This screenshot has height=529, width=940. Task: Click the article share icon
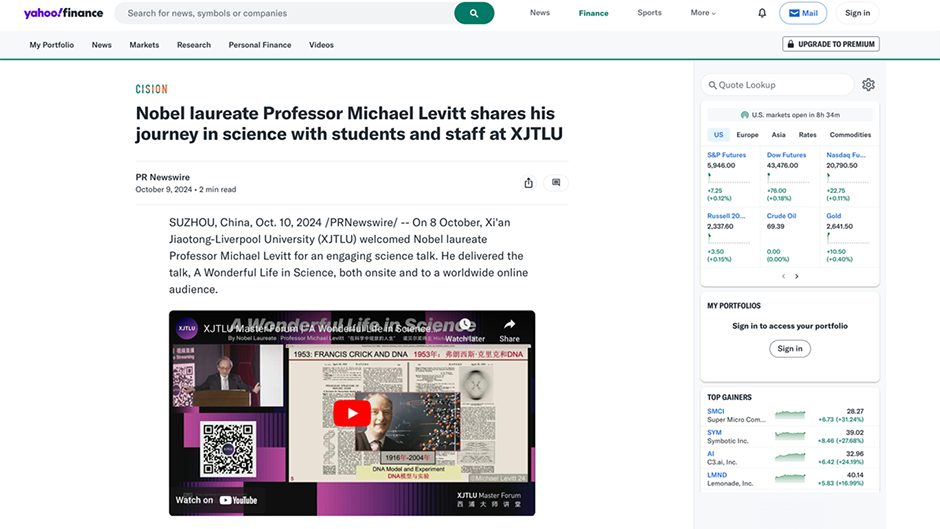[x=528, y=183]
